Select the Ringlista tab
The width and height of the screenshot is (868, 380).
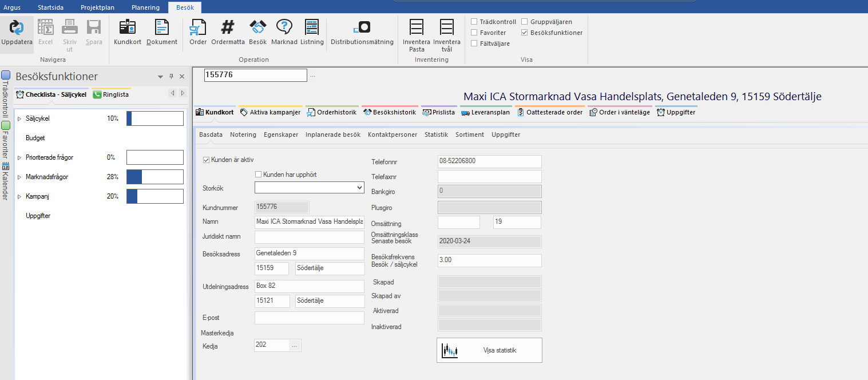click(111, 94)
